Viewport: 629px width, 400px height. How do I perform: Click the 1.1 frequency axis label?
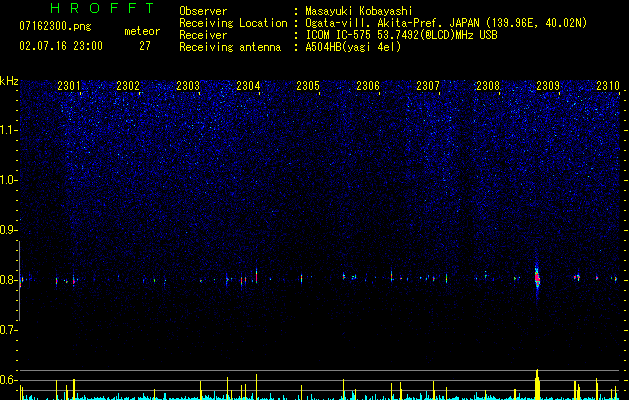point(9,130)
